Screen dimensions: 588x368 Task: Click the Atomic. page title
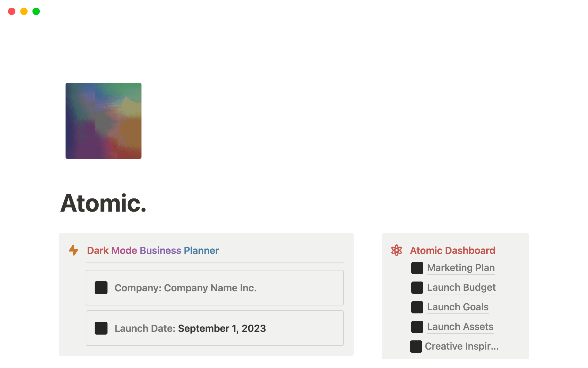(104, 203)
